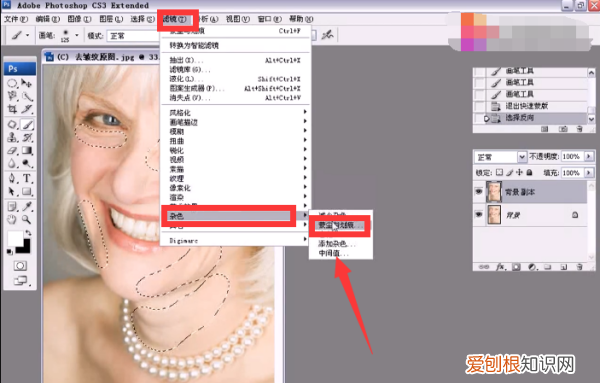This screenshot has width=600, height=383.
Task: Select the Brush tool in toolbox
Action: click(27, 125)
